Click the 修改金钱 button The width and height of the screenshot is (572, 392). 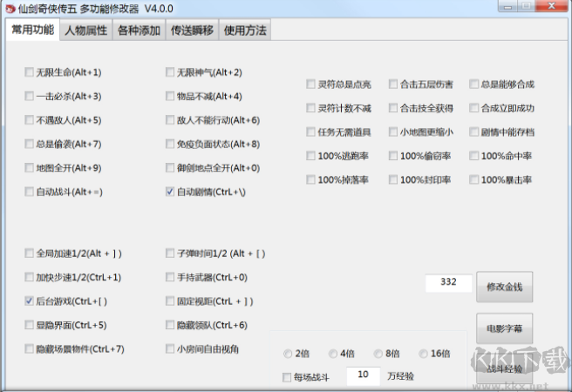point(505,287)
